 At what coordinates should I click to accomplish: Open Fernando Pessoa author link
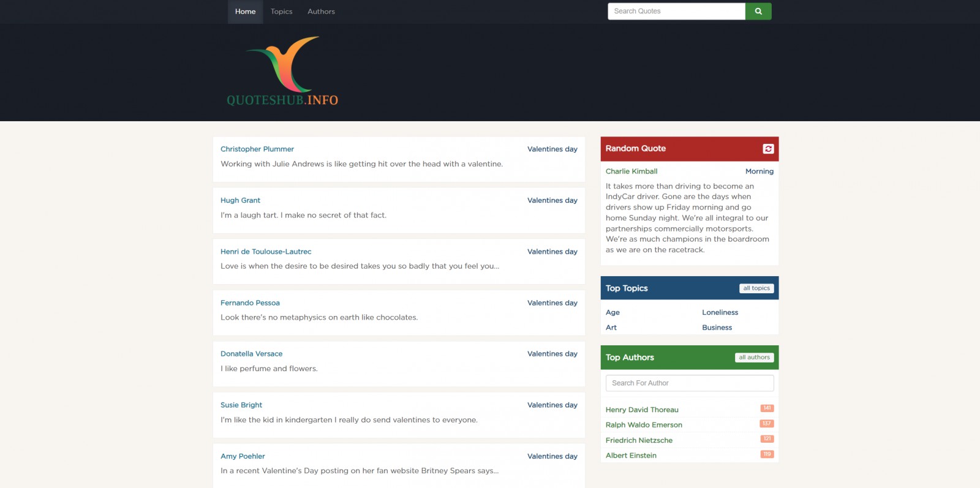click(x=250, y=303)
